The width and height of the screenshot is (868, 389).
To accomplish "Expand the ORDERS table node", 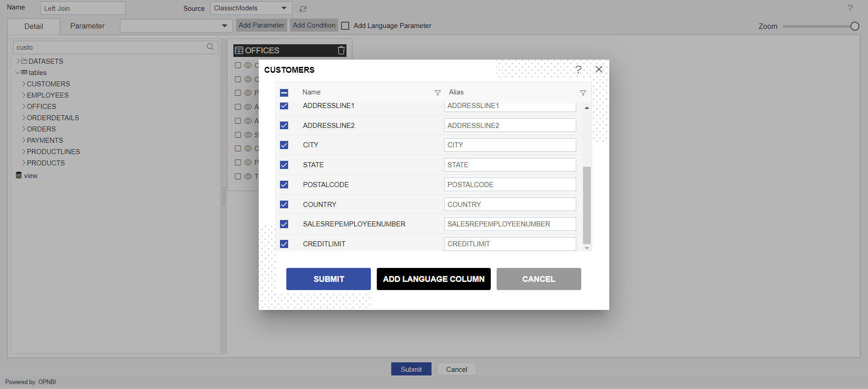I will coord(24,129).
